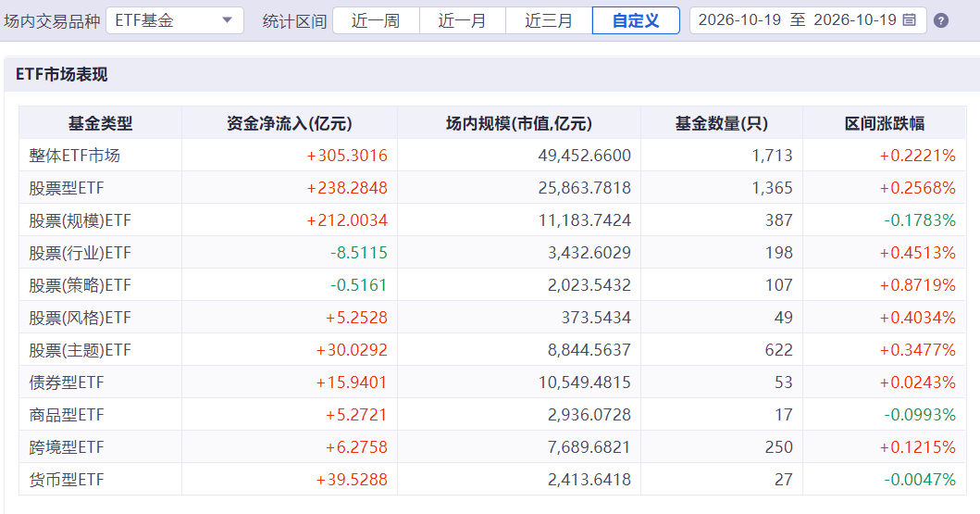Viewport: 980px width, 514px height.
Task: Select the 股票(策略)ETF row label
Action: tap(80, 285)
